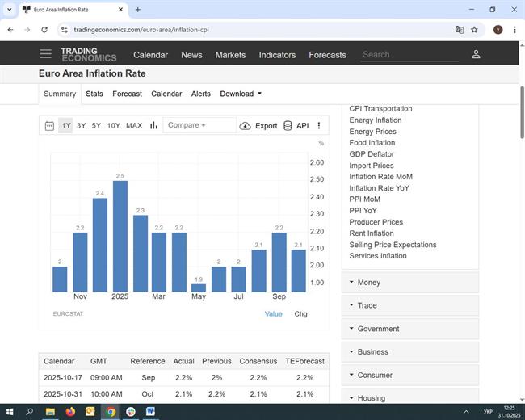Expand the Download dropdown
The height and width of the screenshot is (420, 525).
[241, 94]
